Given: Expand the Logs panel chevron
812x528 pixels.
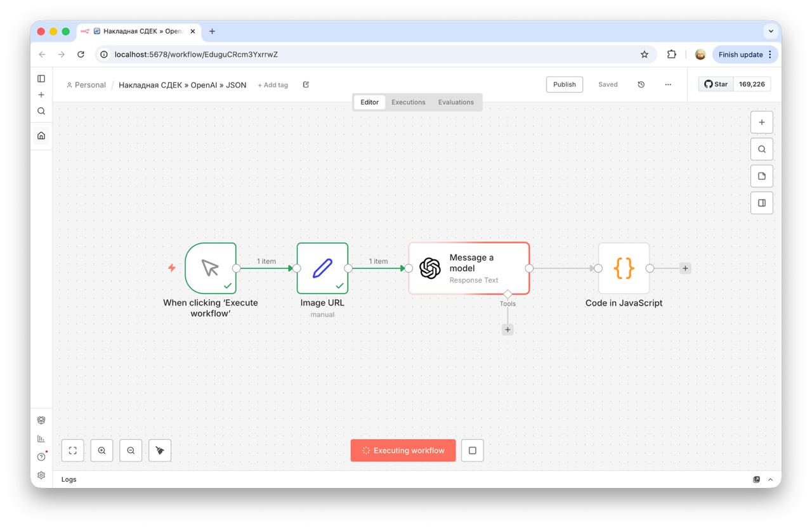Looking at the screenshot, I should point(771,480).
